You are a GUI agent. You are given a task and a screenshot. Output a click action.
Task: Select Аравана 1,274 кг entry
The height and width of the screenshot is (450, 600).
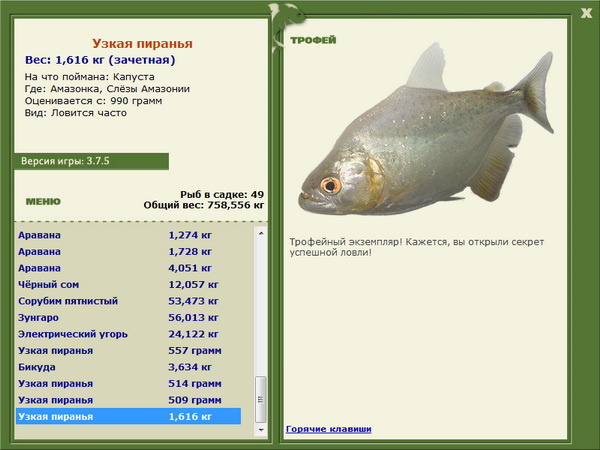pos(129,235)
